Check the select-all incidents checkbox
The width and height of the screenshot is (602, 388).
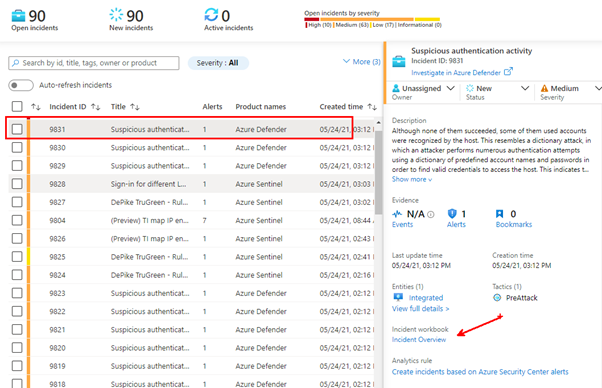(x=17, y=106)
